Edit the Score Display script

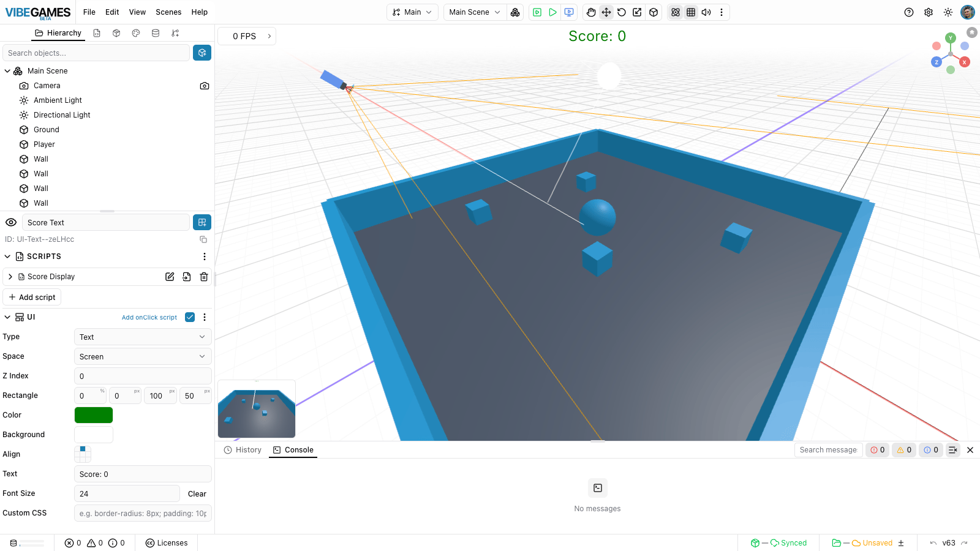click(x=170, y=277)
